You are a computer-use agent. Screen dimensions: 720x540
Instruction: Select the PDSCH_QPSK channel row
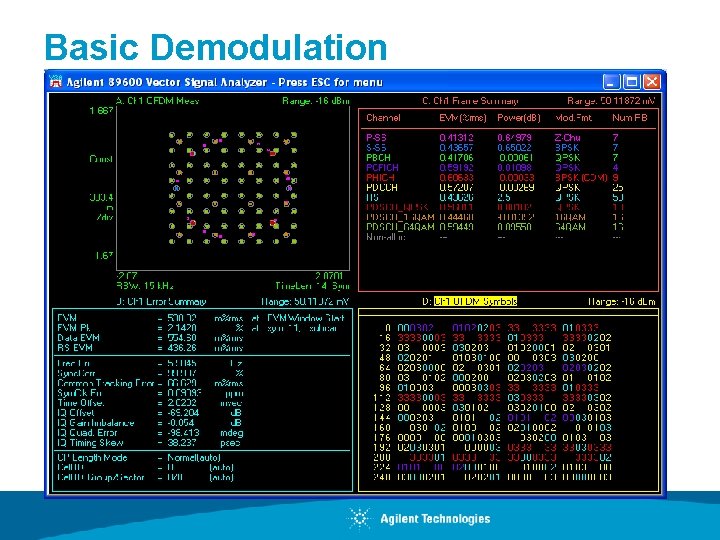coord(494,207)
